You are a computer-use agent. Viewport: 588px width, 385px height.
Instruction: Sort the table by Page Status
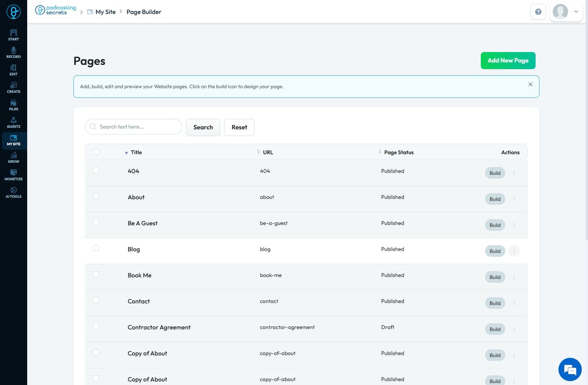398,152
